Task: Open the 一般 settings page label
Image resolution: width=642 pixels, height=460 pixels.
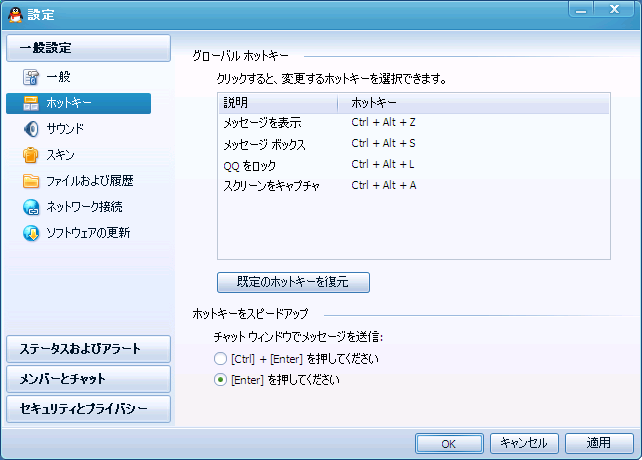Action: click(58, 77)
